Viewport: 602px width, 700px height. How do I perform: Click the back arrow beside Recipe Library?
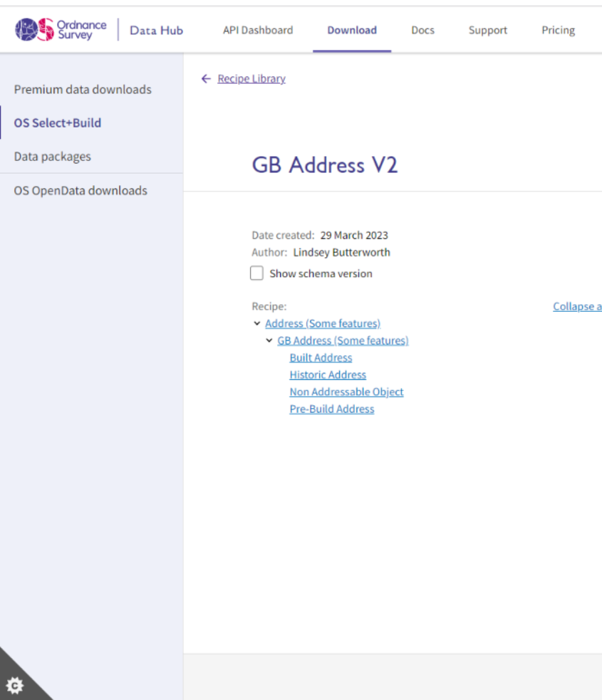[x=206, y=78]
